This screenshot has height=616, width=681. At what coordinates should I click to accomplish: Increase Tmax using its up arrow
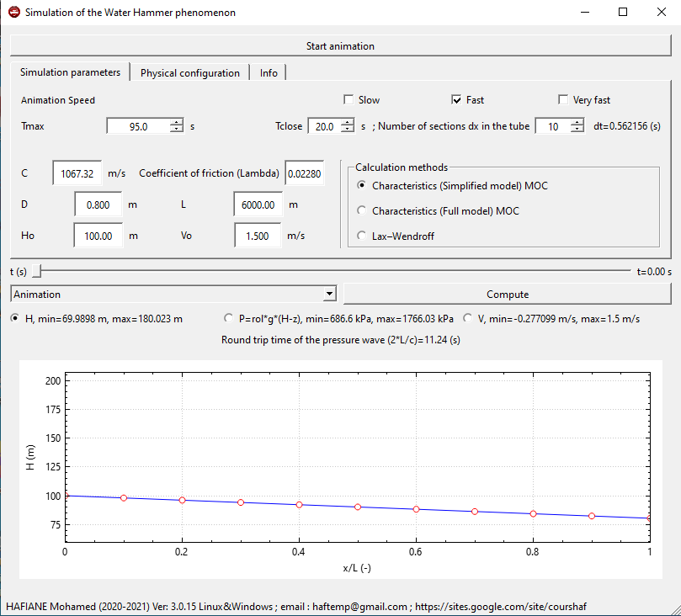(x=175, y=121)
